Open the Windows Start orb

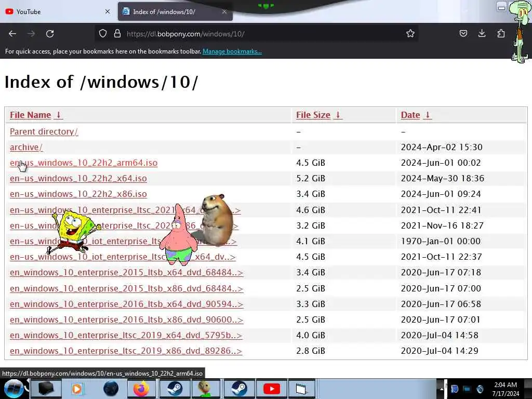pyautogui.click(x=14, y=389)
